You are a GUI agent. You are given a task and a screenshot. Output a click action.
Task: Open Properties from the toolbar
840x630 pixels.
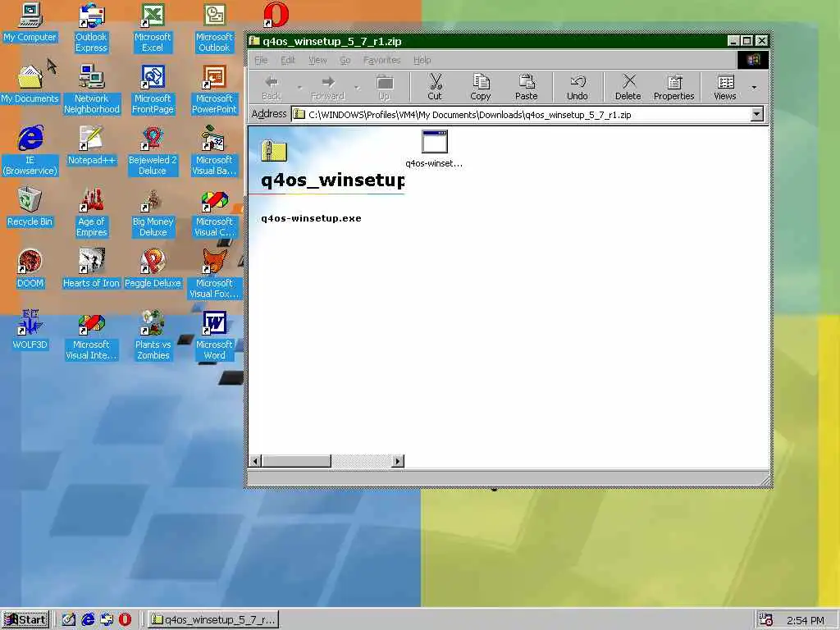coord(674,87)
